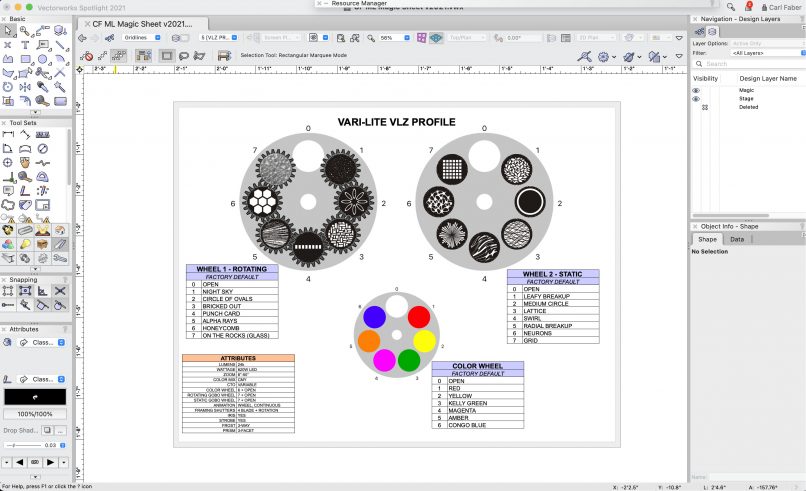806x491 pixels.
Task: Switch to the Data tab
Action: click(x=737, y=239)
